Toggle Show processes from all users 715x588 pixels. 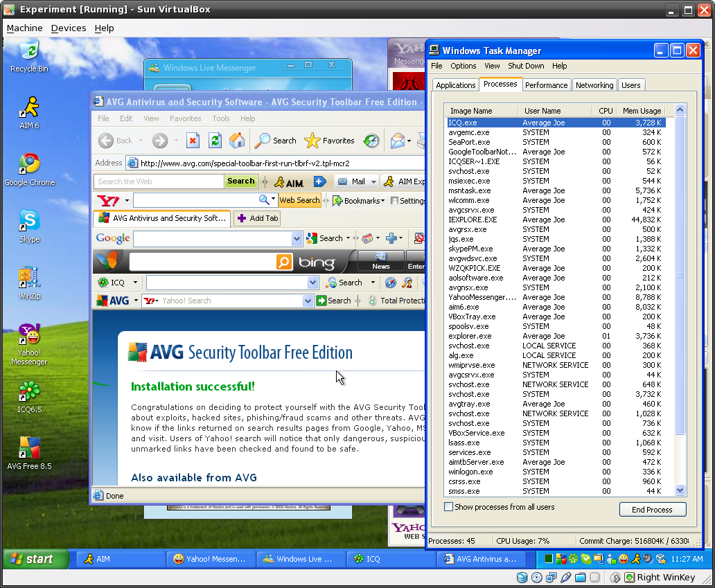click(x=449, y=507)
